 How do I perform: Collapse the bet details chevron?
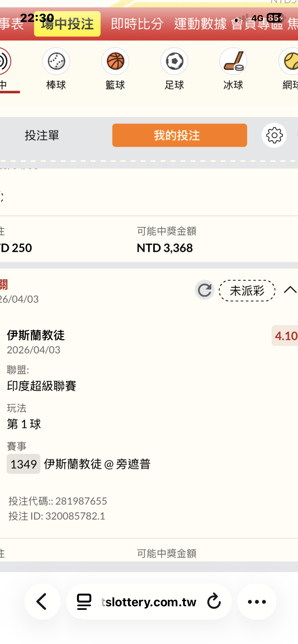(290, 290)
